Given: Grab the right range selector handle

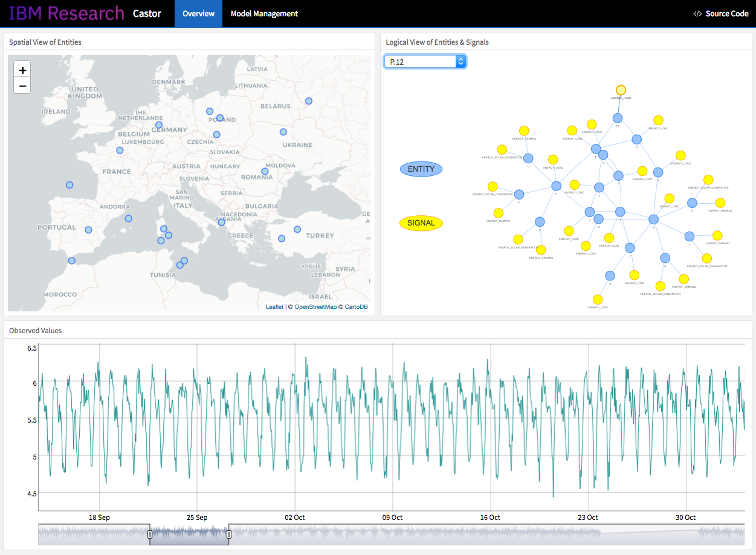Looking at the screenshot, I should click(229, 534).
